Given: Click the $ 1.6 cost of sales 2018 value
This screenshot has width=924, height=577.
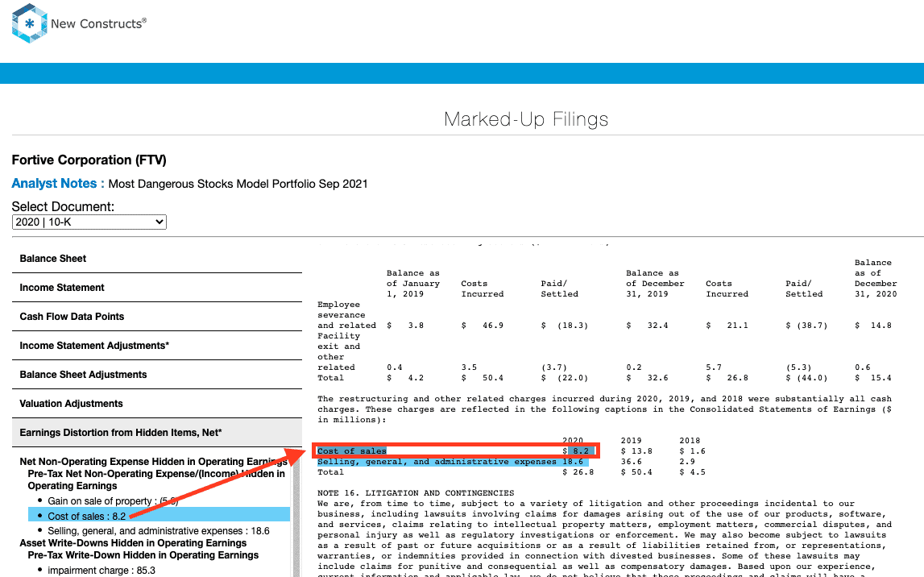Looking at the screenshot, I should tap(693, 451).
